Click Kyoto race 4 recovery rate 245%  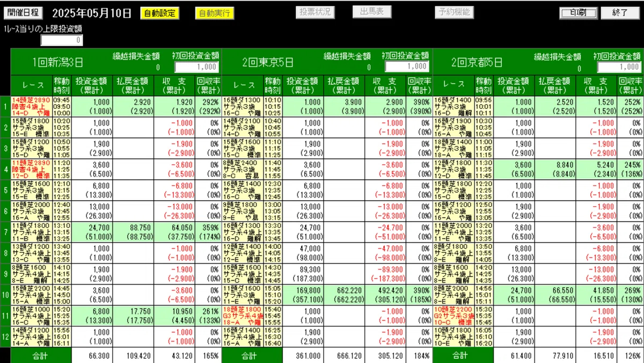(633, 165)
